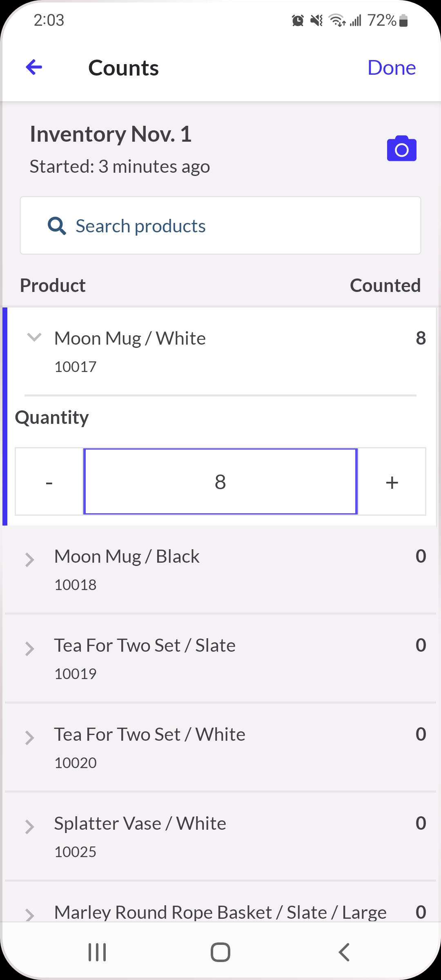Tap the blue back arrow icon

34,67
